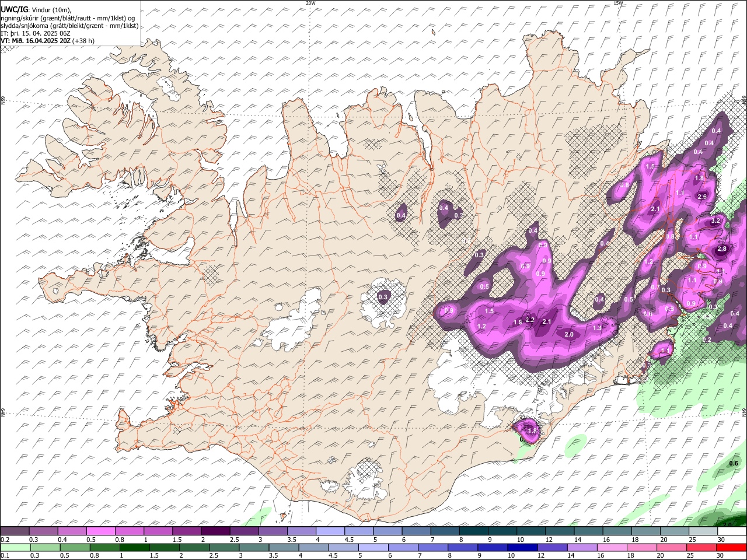This screenshot has height=560, width=747.
Task: Click the "2.6" precipitation value on the map
Action: click(702, 197)
